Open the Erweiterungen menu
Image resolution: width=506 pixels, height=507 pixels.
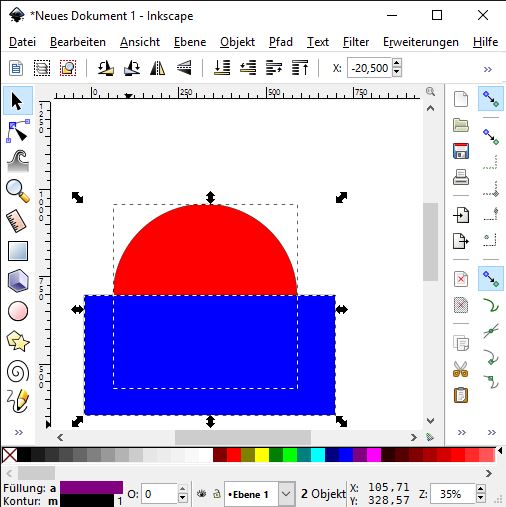pos(421,42)
